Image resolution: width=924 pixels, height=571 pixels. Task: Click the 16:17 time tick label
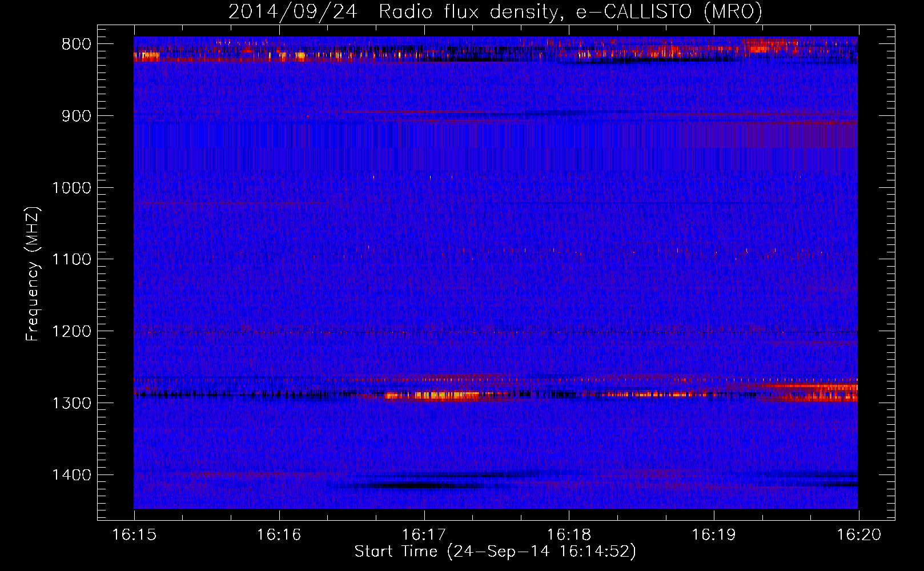[x=424, y=535]
